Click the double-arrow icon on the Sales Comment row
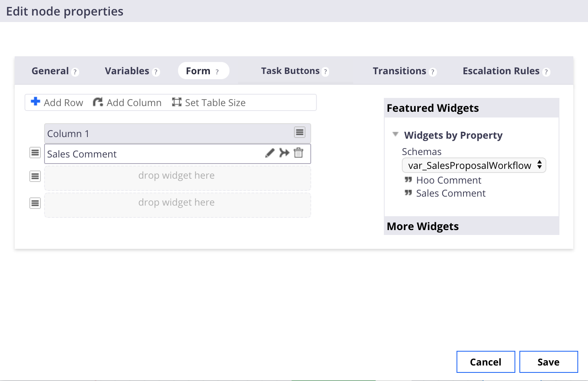Screen dimensions: 588x381 [x=284, y=153]
